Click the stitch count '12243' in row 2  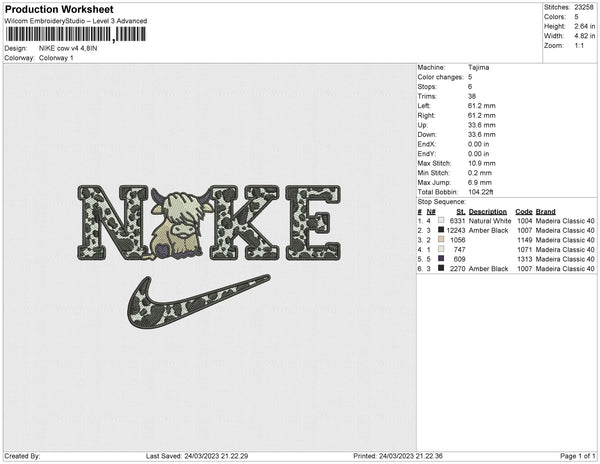point(456,230)
